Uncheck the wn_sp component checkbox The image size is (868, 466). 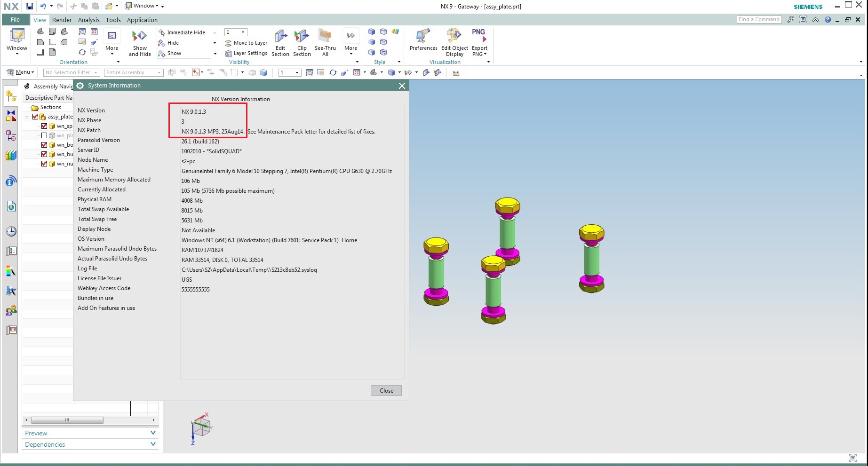point(44,126)
